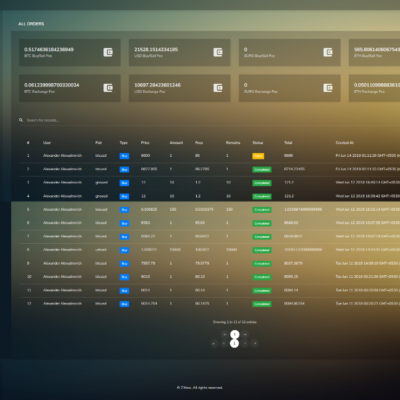Click the total 121.2 in row 4

289,196
